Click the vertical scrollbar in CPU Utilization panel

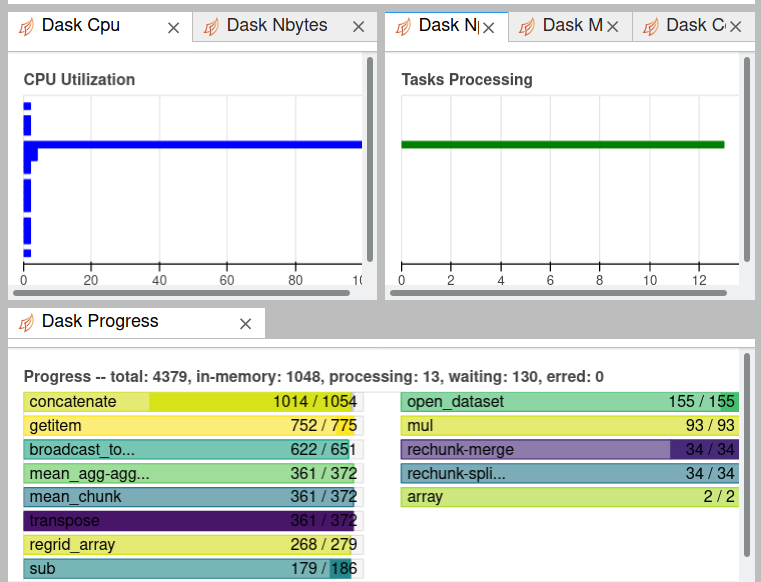click(x=370, y=160)
